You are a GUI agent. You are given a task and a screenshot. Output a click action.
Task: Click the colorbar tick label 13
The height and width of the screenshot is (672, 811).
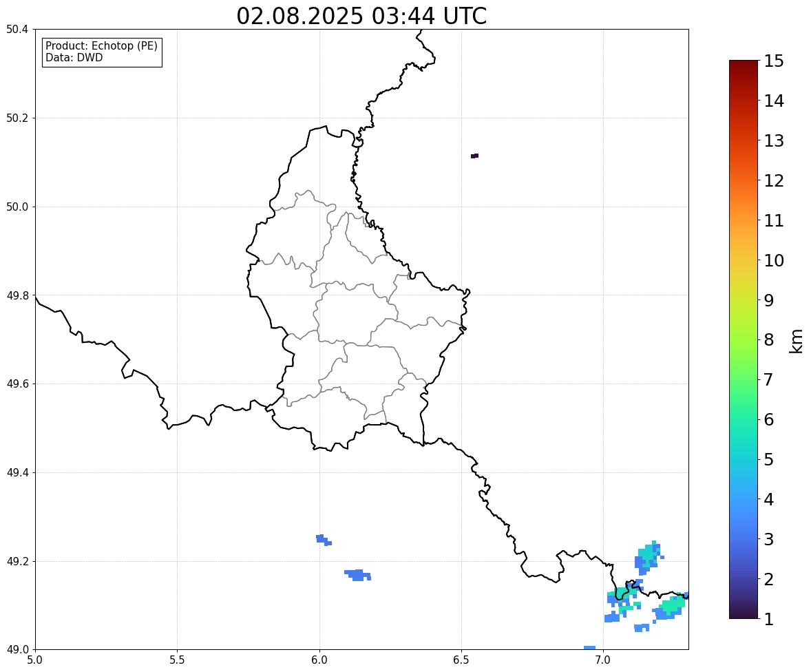pos(774,140)
